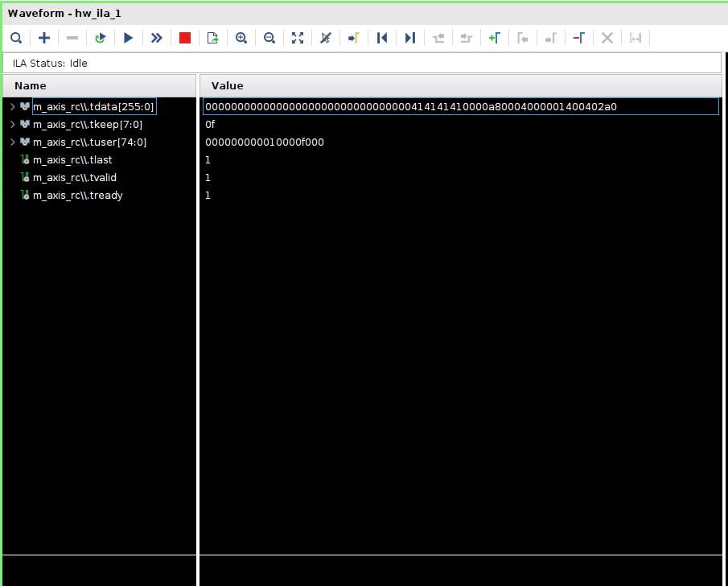Image resolution: width=728 pixels, height=586 pixels.
Task: Fit the waveform with zoom fit icon
Action: point(298,38)
